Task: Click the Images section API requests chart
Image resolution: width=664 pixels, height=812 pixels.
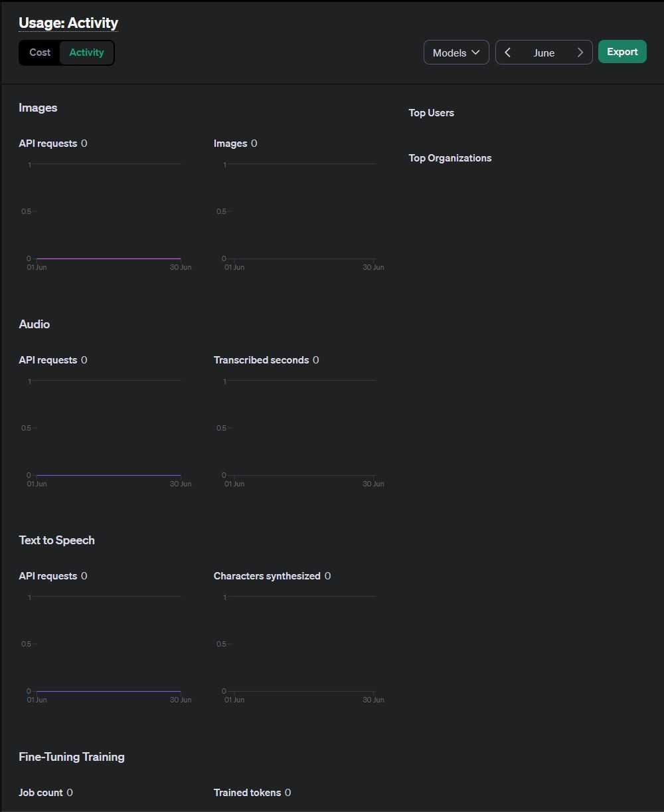Action: point(106,213)
